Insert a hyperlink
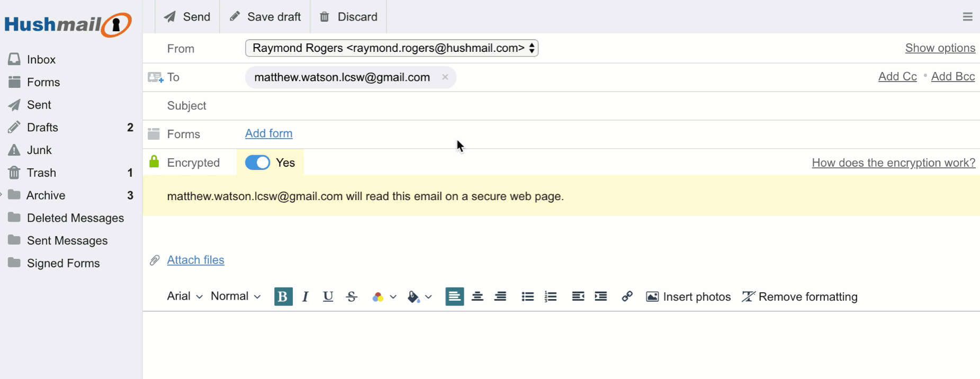This screenshot has width=980, height=379. (627, 296)
